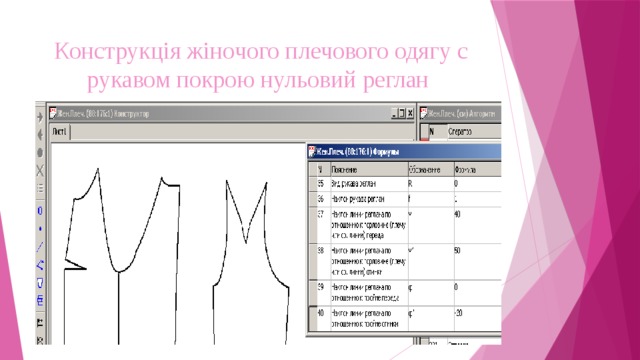Select the blue angle/curve tool

(x=40, y=265)
